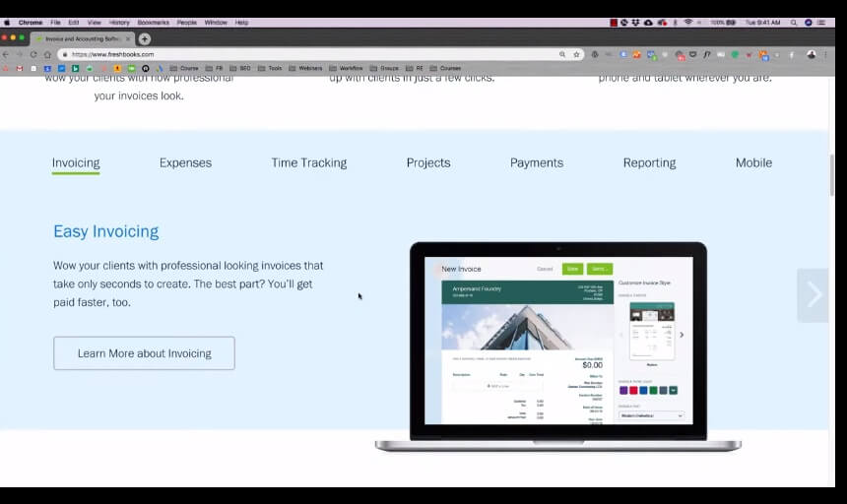The height and width of the screenshot is (504, 847).
Task: Select the Invoice and Accounting Software tab
Action: (x=82, y=38)
